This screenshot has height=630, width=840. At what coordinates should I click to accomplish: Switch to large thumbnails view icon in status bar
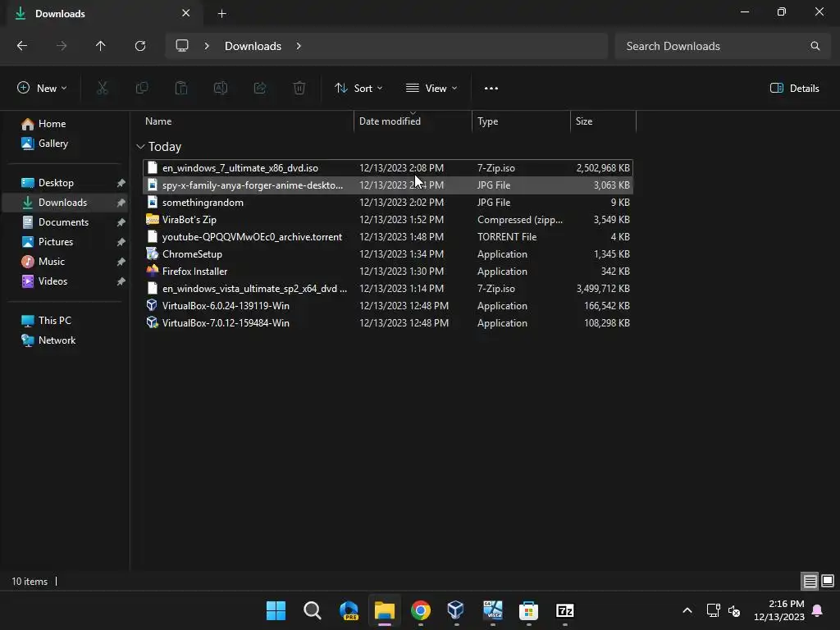[x=828, y=581]
